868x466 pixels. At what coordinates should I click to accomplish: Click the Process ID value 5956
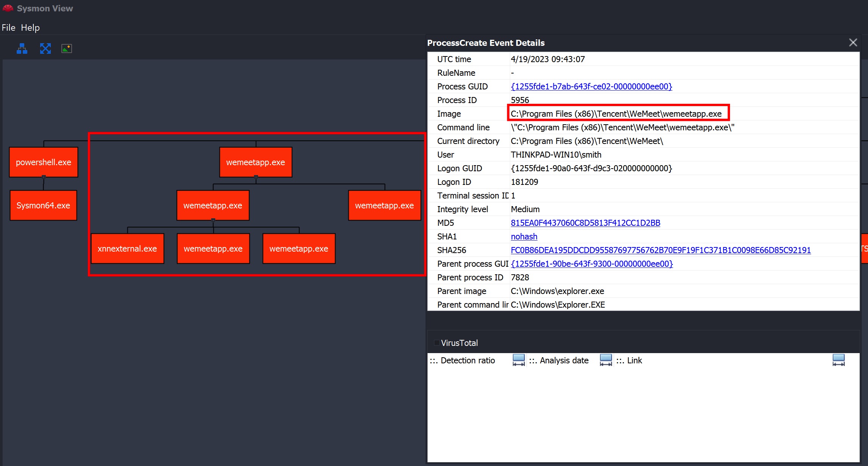(520, 100)
